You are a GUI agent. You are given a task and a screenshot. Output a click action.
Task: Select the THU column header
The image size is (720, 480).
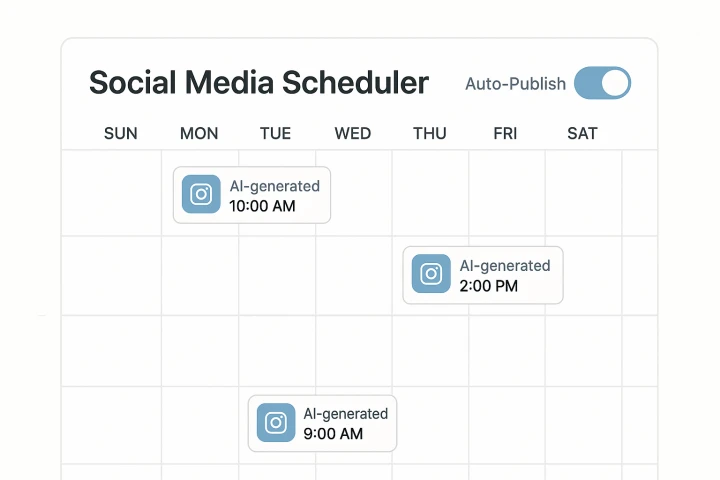(x=430, y=134)
